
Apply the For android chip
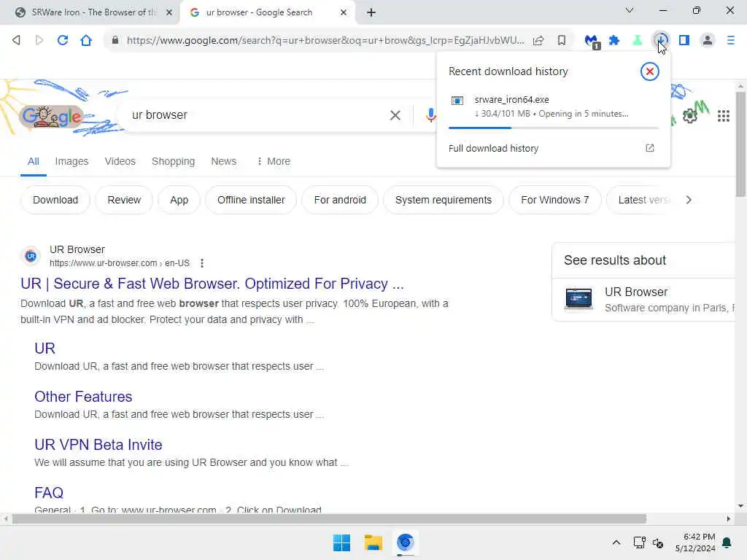pyautogui.click(x=340, y=200)
